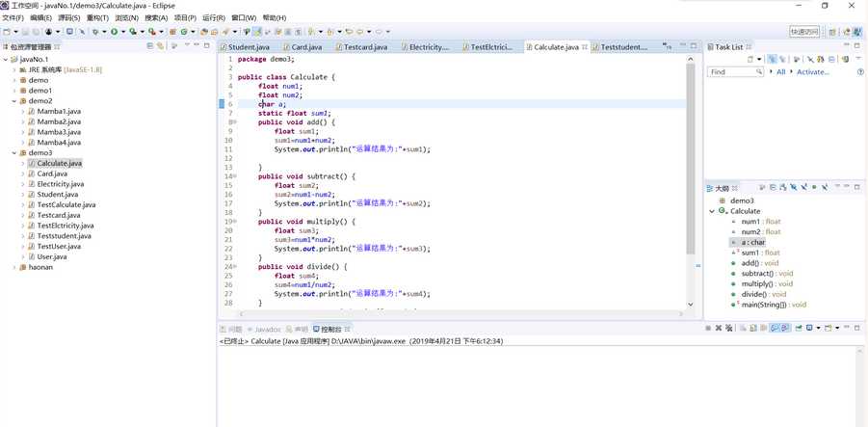
Task: Collapse the demo2 package node
Action: (14, 101)
